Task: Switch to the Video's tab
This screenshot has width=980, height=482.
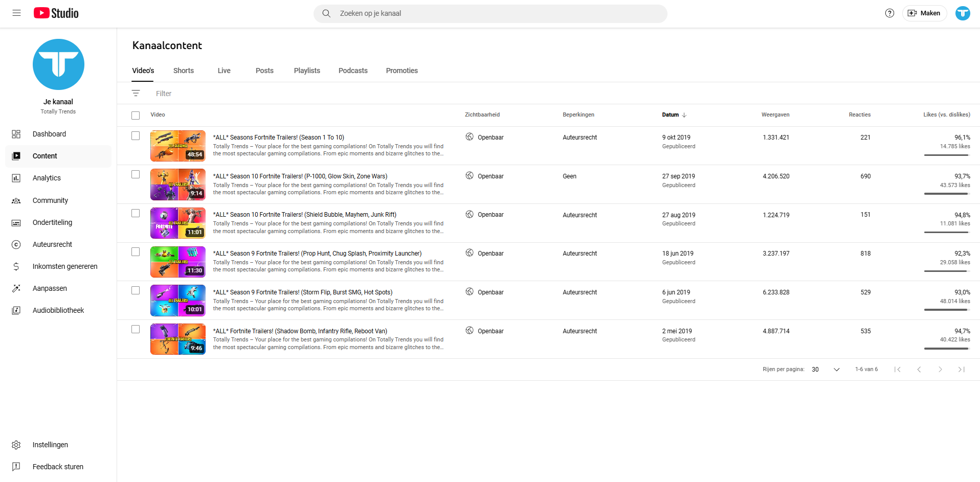Action: (x=143, y=71)
